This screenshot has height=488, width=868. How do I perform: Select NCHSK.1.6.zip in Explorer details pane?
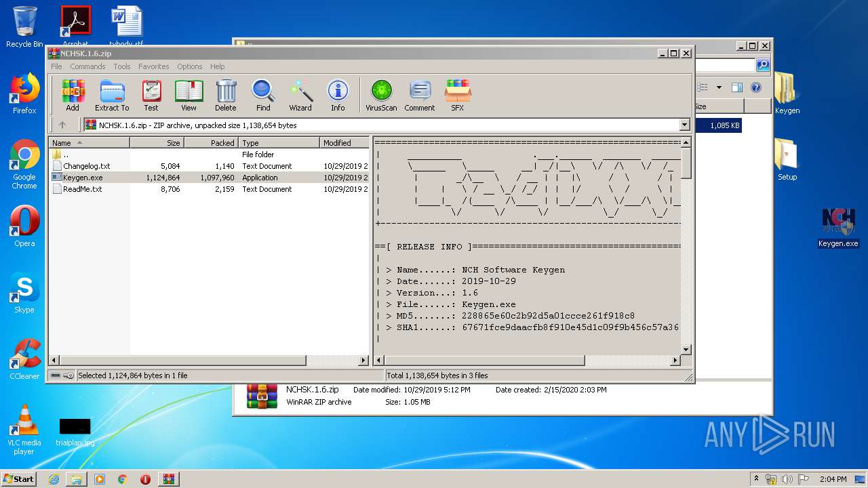coord(312,390)
